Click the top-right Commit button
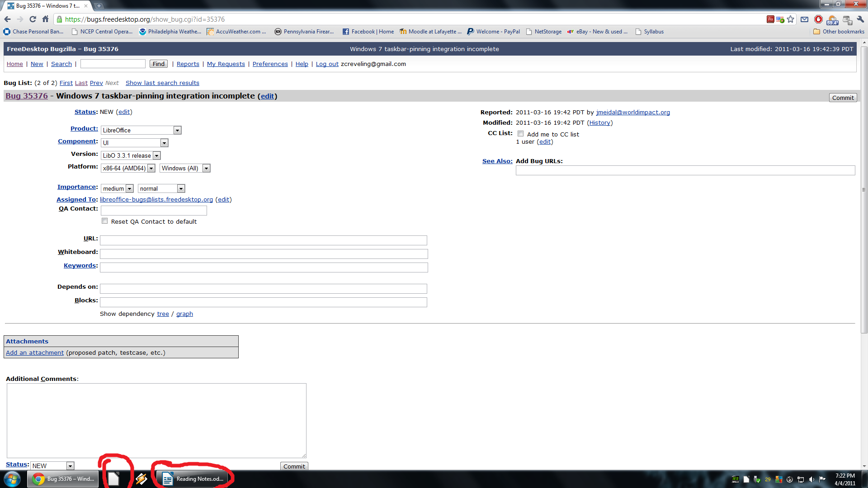 (x=843, y=98)
